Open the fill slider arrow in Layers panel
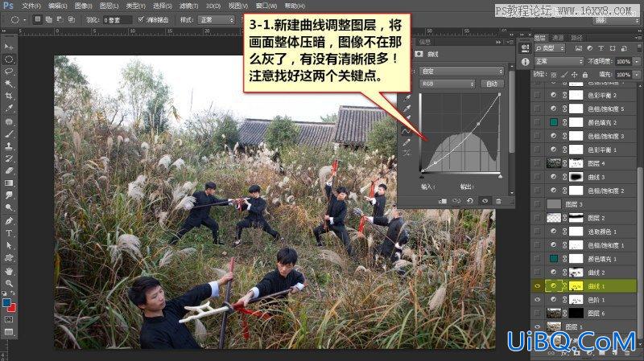 click(637, 75)
